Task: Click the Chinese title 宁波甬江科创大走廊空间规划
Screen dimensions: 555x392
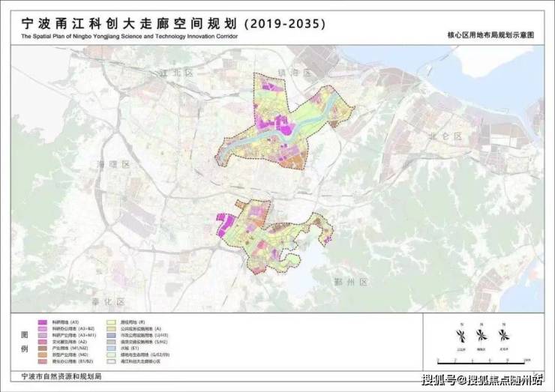Action: [x=129, y=24]
